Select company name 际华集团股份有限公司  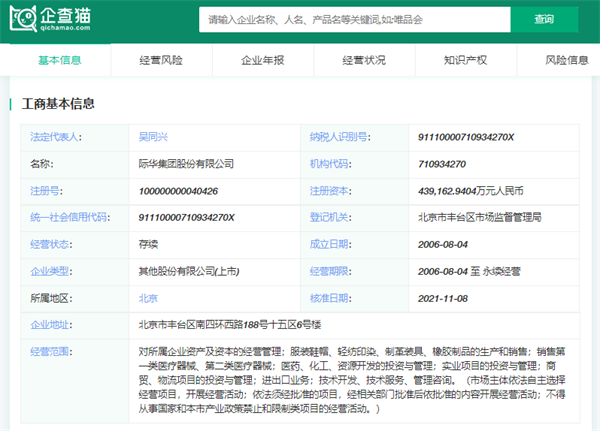186,164
